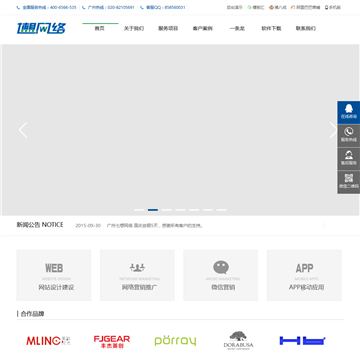The height and width of the screenshot is (360, 360).
Task: Open the APP mobile apps tile
Action: [304, 275]
